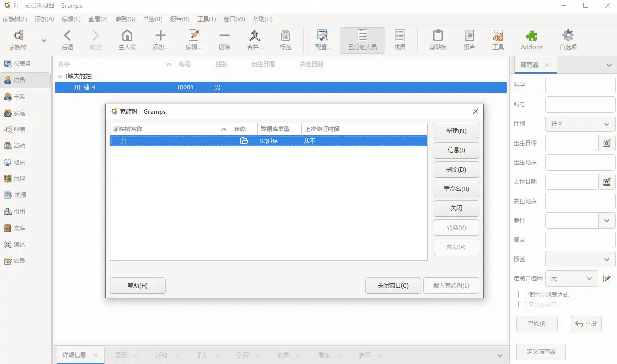617x364 pixels.
Task: Open the 地理 geography view in sidebar
Action: (19, 179)
